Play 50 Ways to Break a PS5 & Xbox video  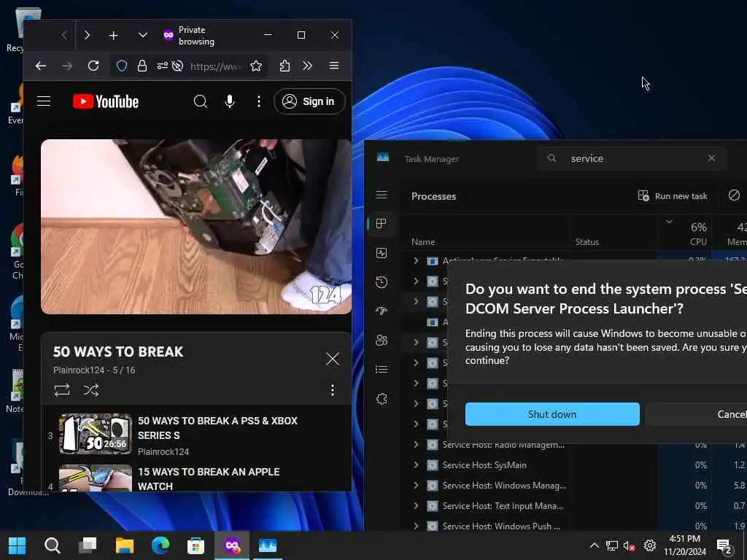[x=196, y=435]
